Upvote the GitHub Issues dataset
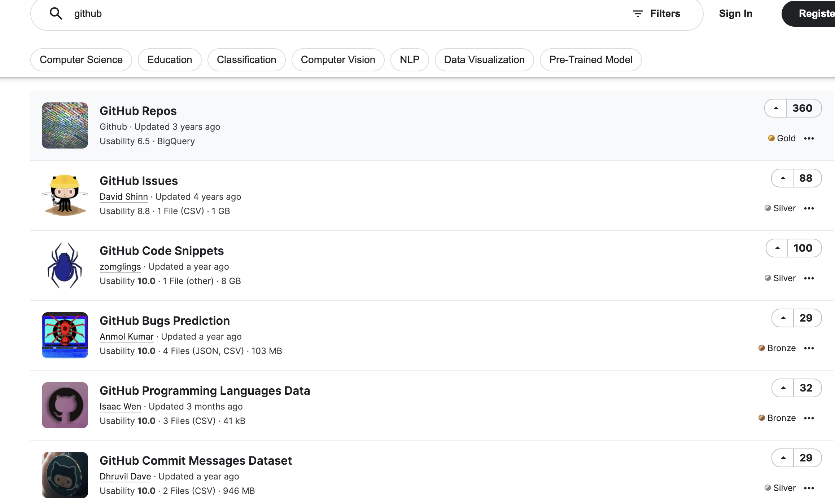The image size is (835, 504). click(x=783, y=178)
